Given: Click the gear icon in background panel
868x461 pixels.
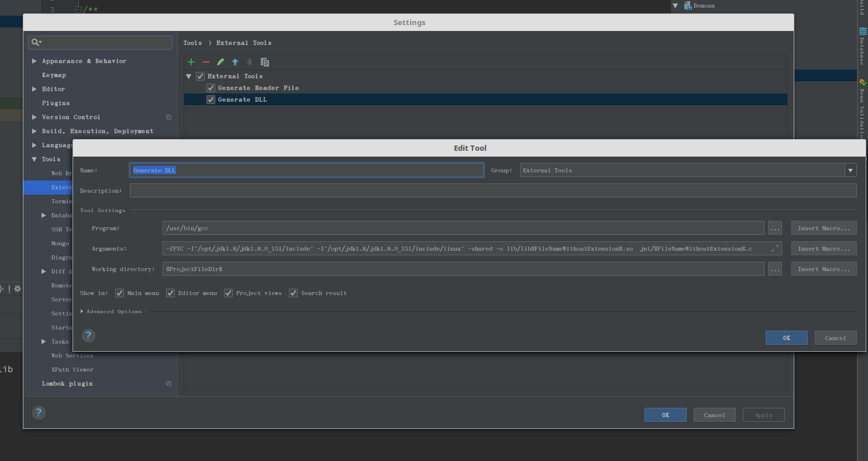Looking at the screenshot, I should (x=18, y=289).
